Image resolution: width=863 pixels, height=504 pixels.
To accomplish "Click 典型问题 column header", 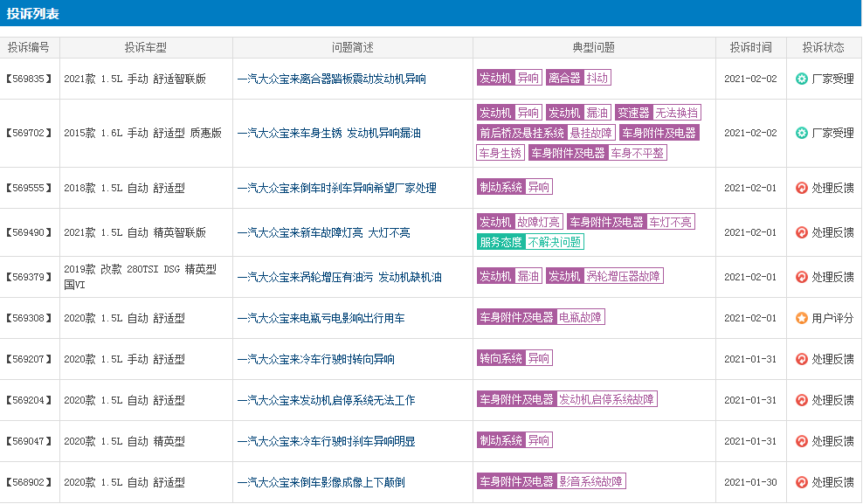I will point(594,47).
